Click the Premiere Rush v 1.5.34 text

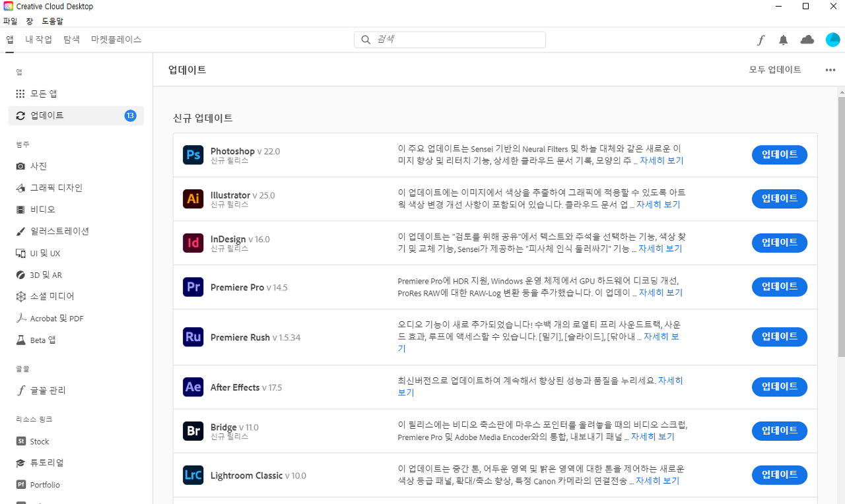(x=255, y=337)
